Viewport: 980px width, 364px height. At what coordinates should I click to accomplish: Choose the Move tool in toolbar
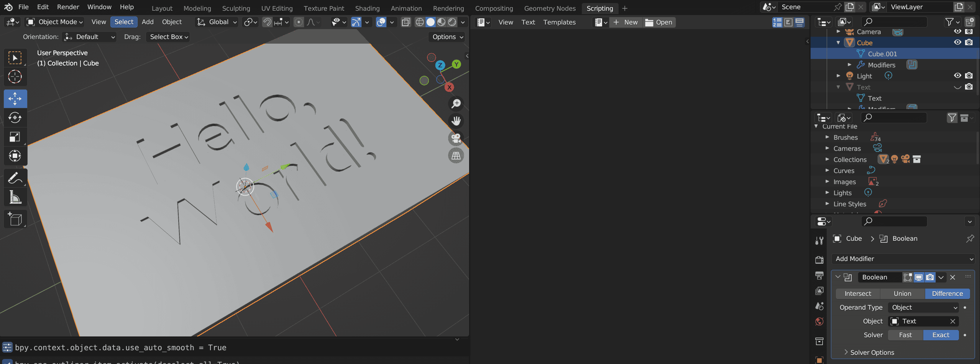[15, 99]
